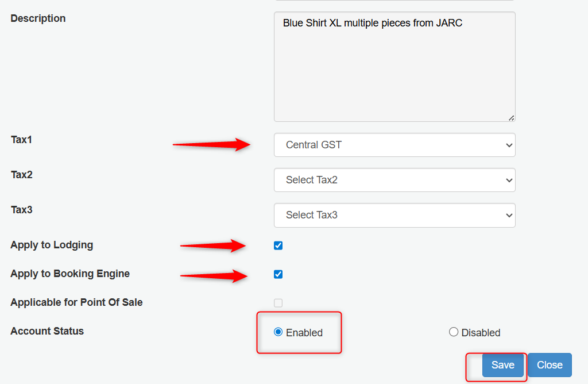The width and height of the screenshot is (588, 384).
Task: Grab the Description box resize handle
Action: (x=511, y=117)
